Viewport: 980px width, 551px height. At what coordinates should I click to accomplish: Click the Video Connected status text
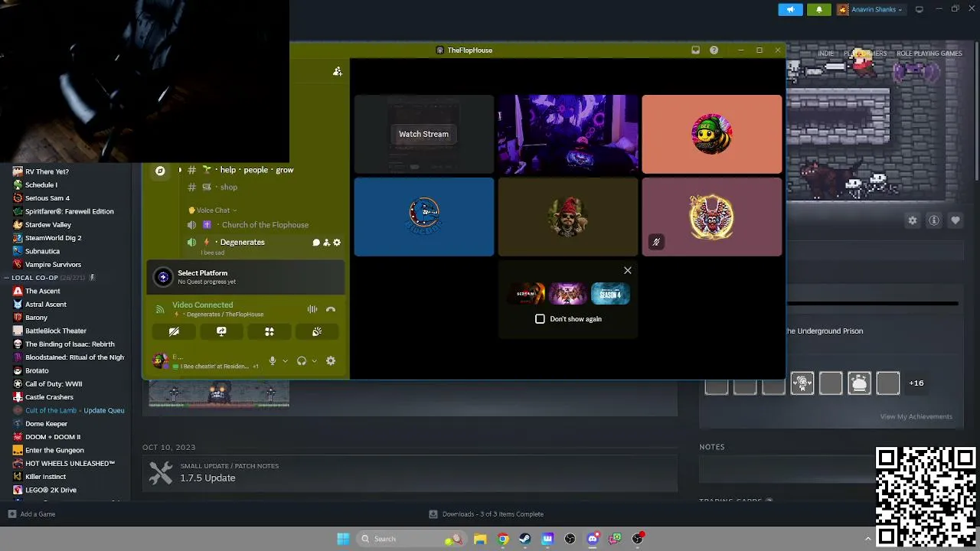click(202, 305)
